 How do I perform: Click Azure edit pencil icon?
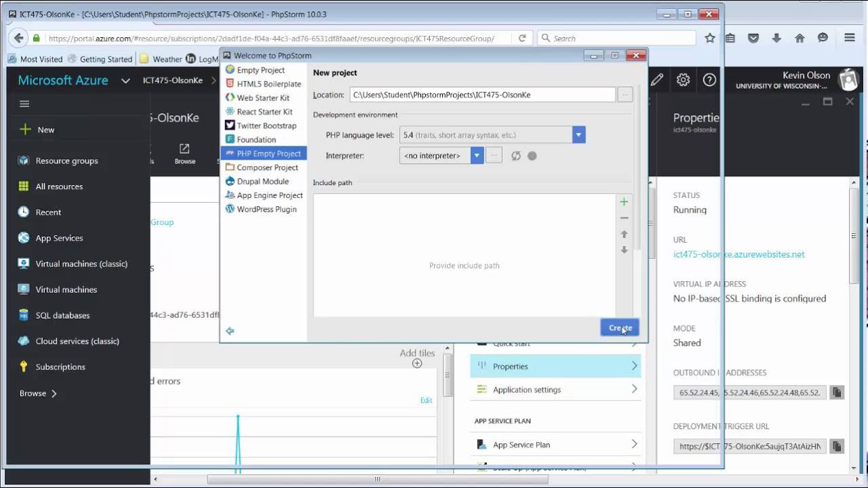(656, 80)
